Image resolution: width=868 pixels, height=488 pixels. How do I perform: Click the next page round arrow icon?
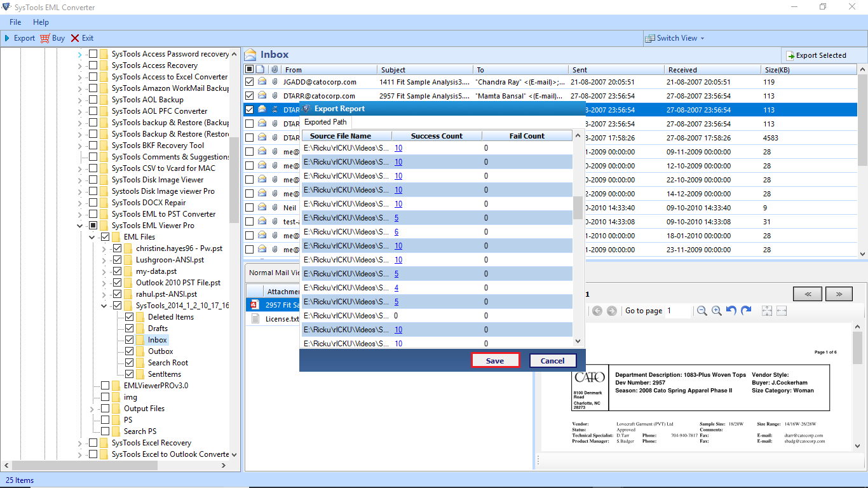(x=612, y=311)
